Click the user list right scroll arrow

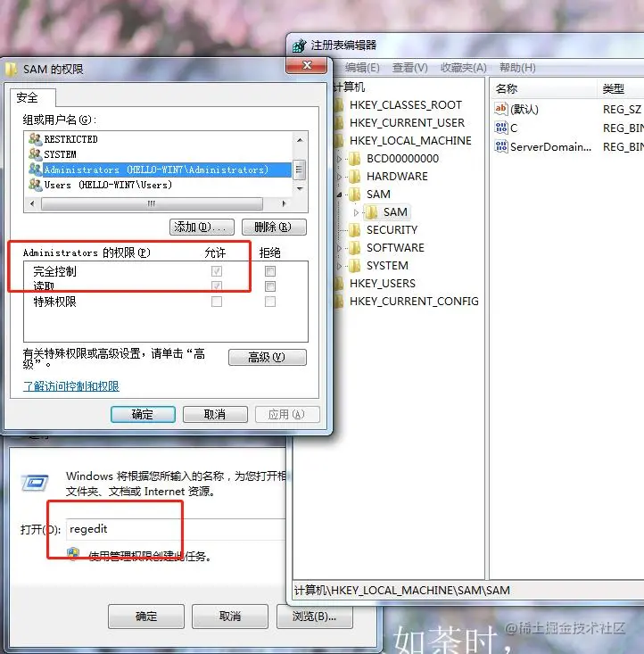coord(284,203)
